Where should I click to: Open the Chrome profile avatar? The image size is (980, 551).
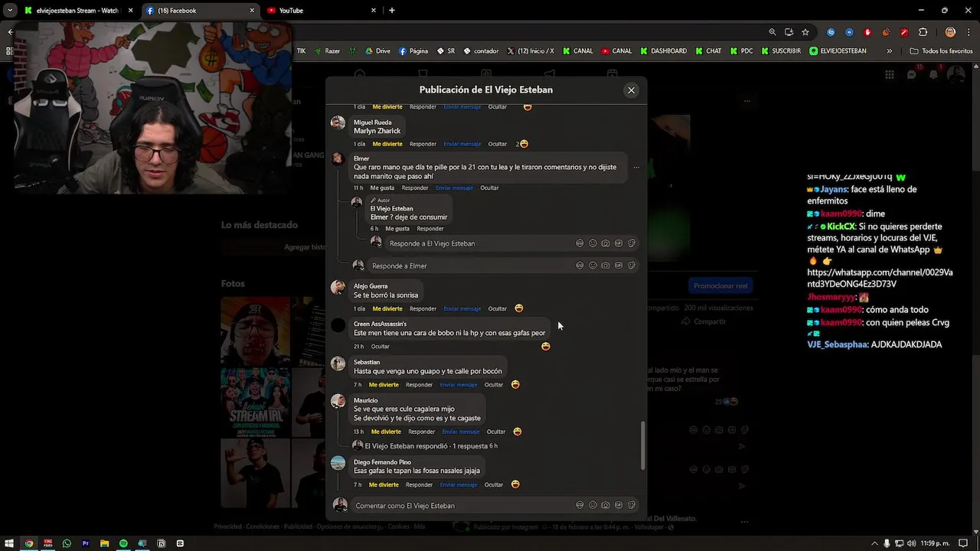point(950,32)
